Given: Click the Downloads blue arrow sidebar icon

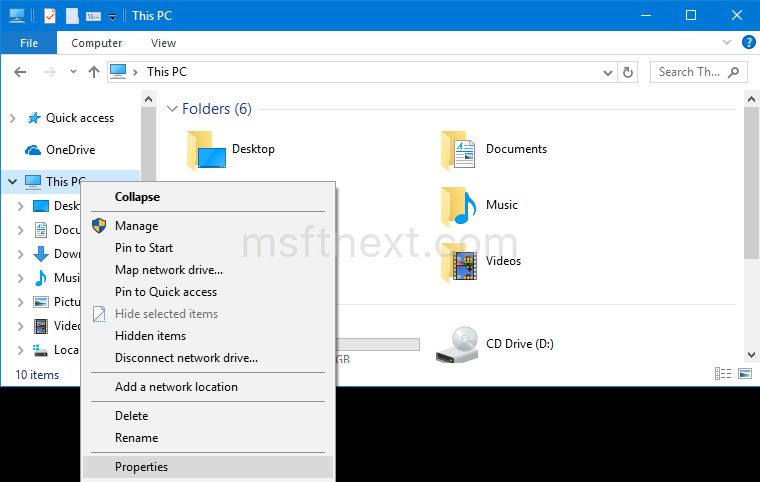Looking at the screenshot, I should click(x=41, y=254).
